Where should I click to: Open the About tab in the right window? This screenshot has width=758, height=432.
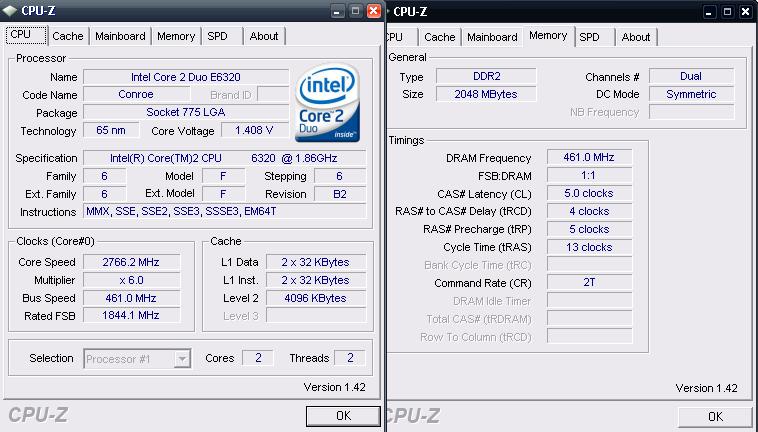636,37
